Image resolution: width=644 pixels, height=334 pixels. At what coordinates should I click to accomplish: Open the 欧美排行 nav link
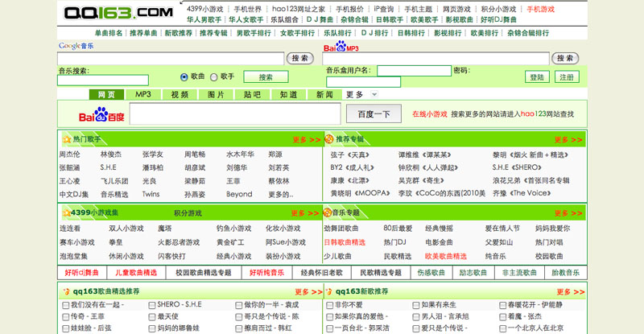click(x=485, y=33)
